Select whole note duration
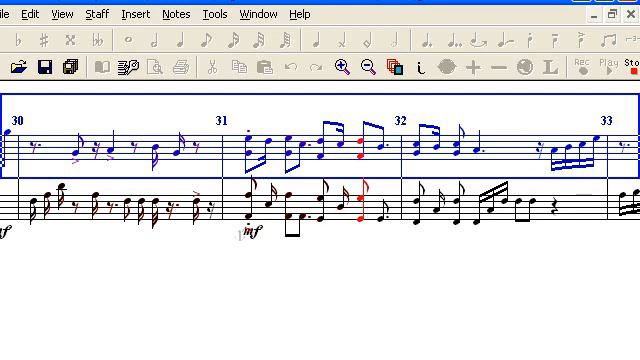The width and height of the screenshot is (640, 360). tap(128, 40)
